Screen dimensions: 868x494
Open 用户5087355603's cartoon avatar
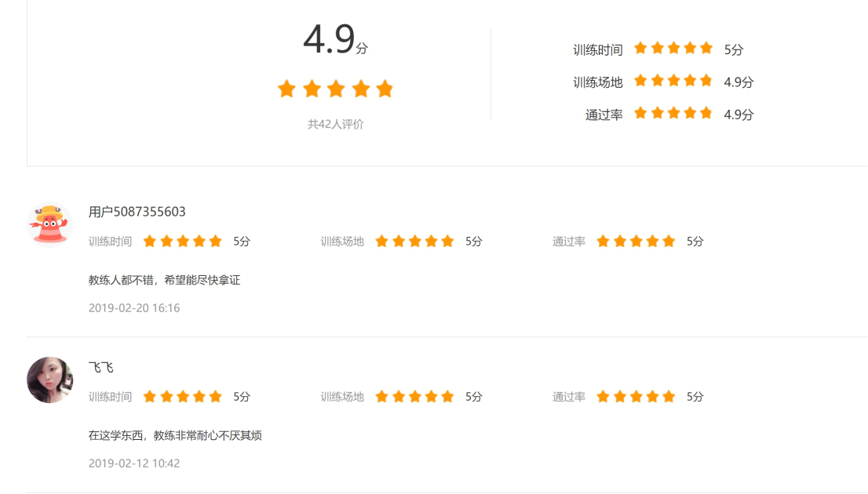(x=49, y=224)
